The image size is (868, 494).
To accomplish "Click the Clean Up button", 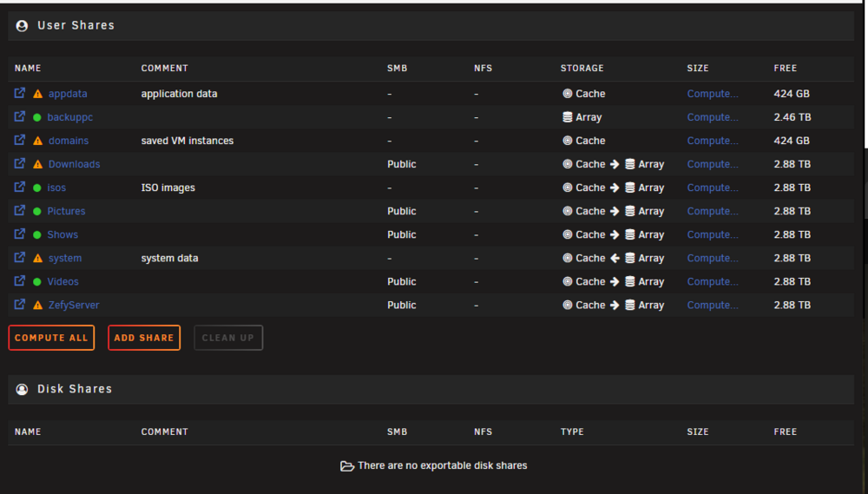I will (228, 338).
